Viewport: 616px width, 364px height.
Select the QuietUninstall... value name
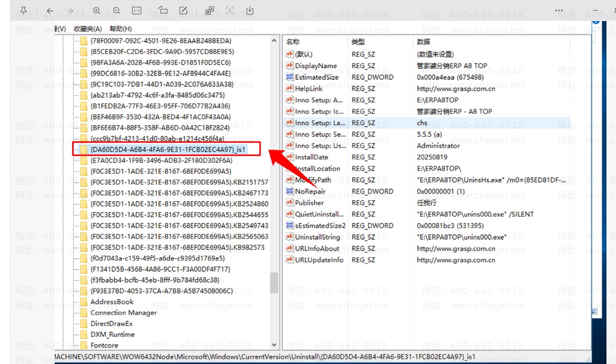[x=320, y=214]
